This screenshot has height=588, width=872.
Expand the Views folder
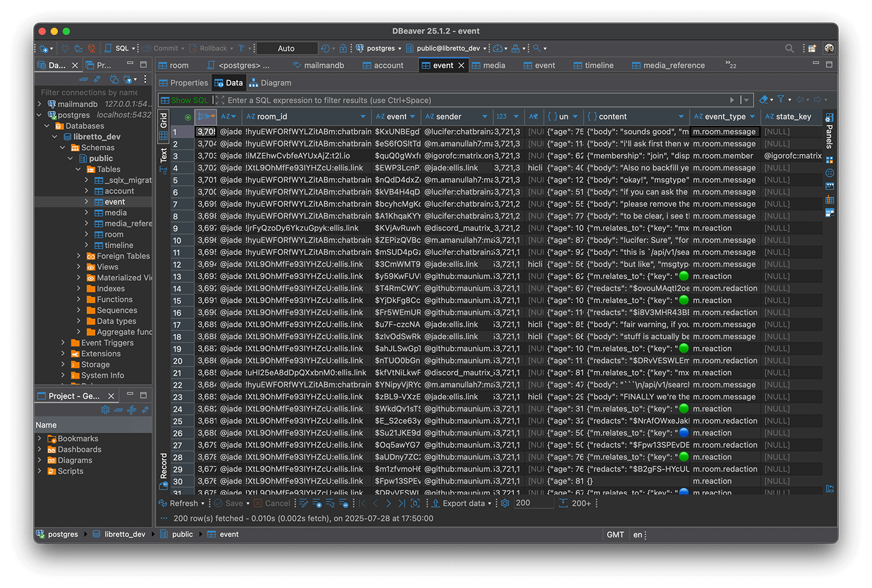click(x=78, y=267)
